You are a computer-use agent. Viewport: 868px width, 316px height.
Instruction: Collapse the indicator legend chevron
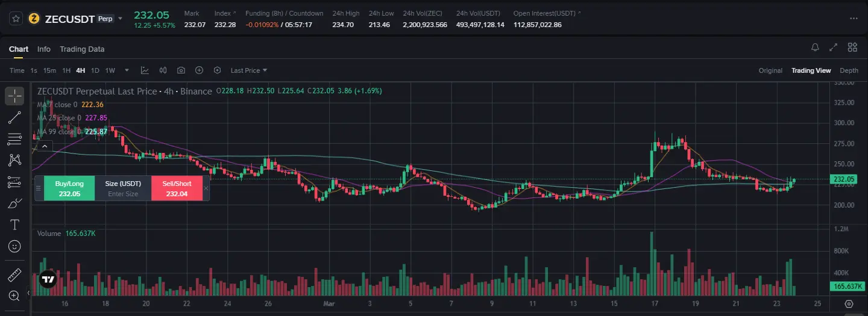click(x=46, y=145)
